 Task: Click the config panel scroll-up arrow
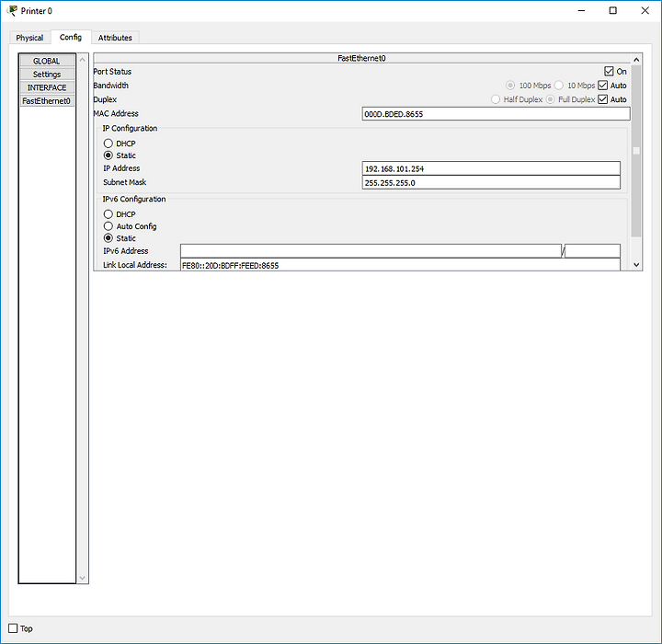(636, 60)
